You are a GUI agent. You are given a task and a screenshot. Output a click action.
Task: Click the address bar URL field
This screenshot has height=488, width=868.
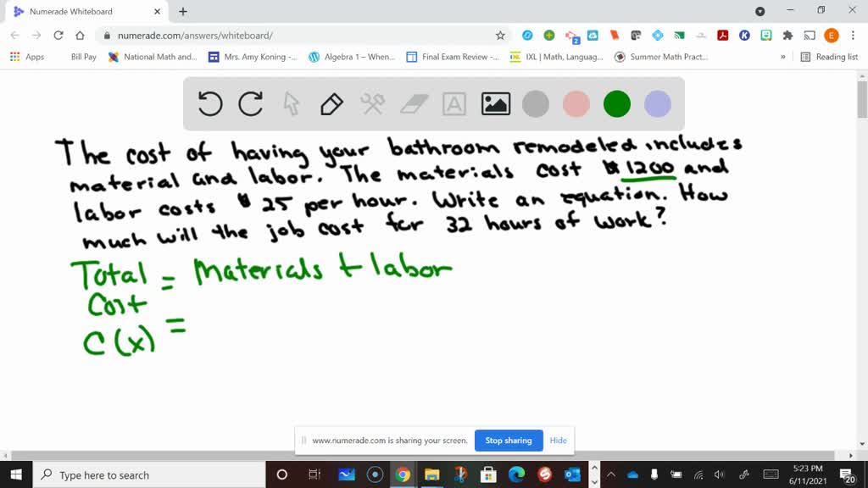tap(297, 36)
